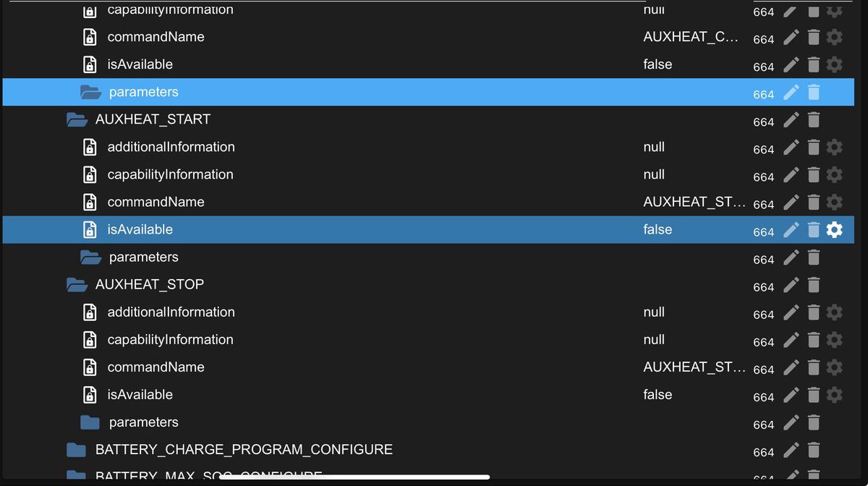This screenshot has height=486, width=868.
Task: Collapse the AUXHEAT_START folder
Action: coord(77,120)
